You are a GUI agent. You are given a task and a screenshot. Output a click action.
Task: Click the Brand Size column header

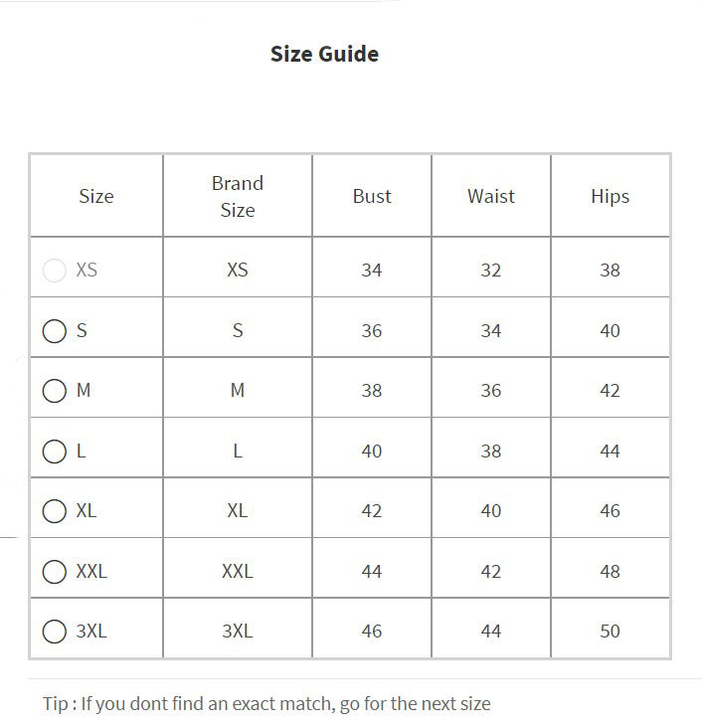(238, 197)
